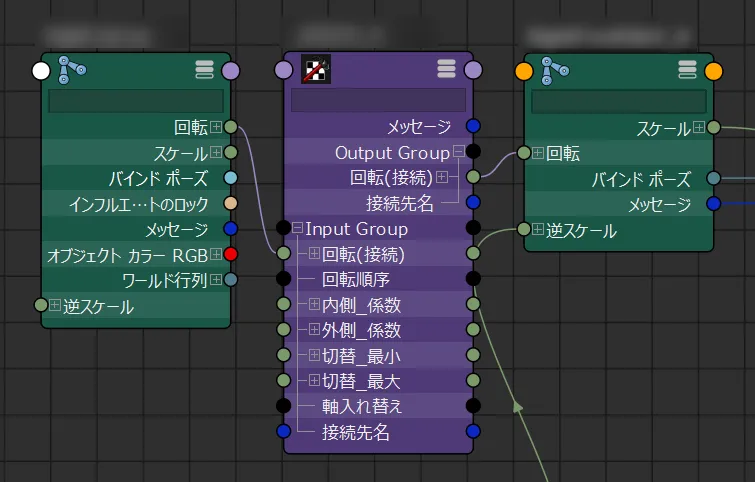Click the 内側_係数 input port

[284, 304]
